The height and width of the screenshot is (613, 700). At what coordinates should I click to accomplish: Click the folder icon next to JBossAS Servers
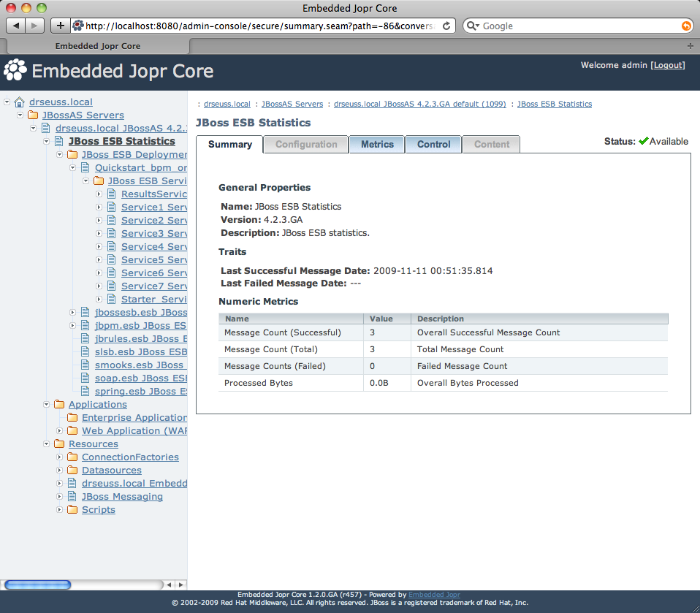click(33, 115)
